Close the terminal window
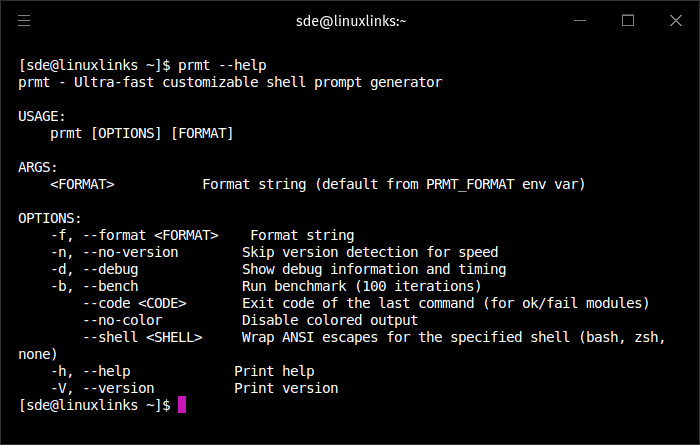Screen dimensions: 700x445 point(675,20)
